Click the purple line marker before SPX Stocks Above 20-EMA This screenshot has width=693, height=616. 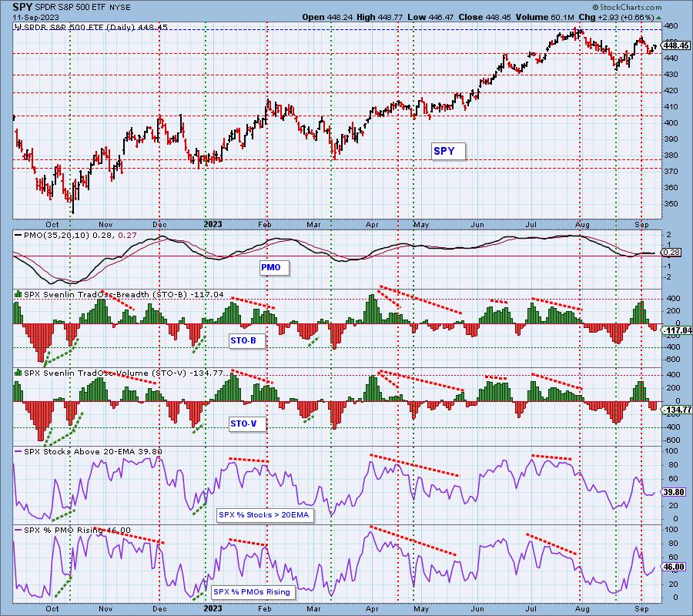[18, 451]
